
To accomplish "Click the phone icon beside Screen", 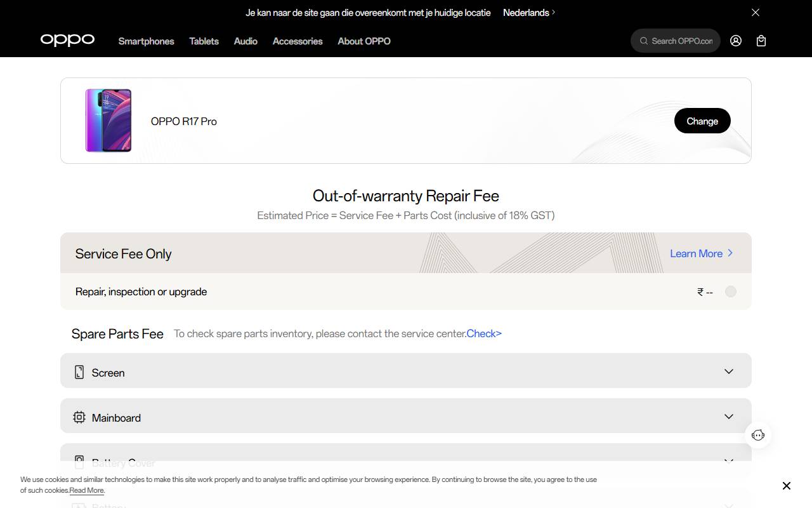I will point(79,371).
